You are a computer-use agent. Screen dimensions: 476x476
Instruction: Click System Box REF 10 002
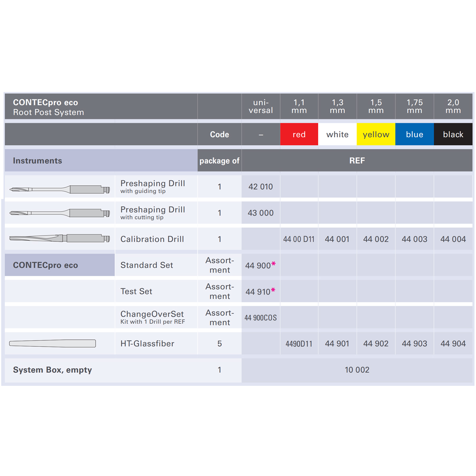(357, 370)
